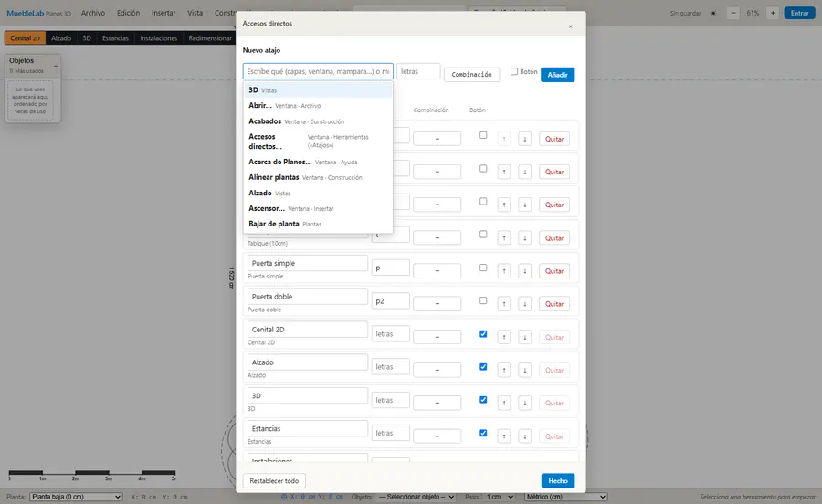Check Botón for Tabique (10cm) row
The image size is (822, 504).
(x=483, y=234)
